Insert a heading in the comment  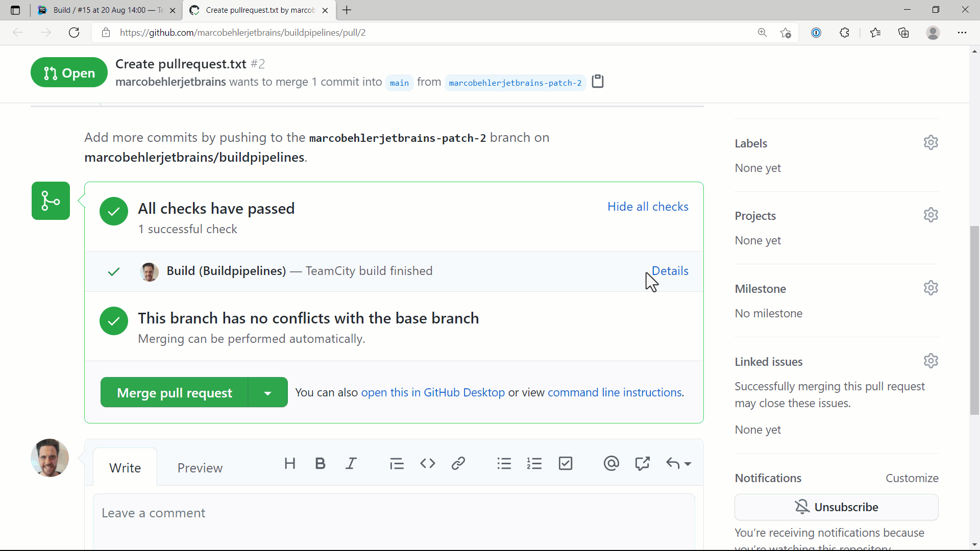pos(290,463)
